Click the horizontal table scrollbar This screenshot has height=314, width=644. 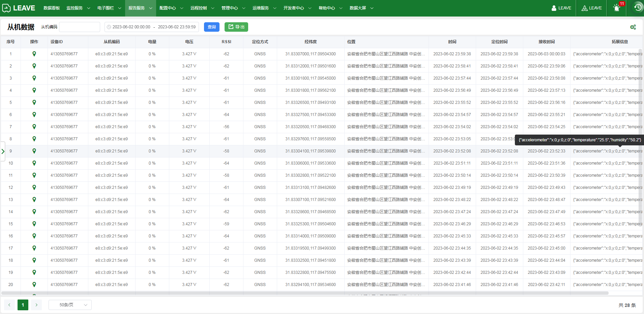click(x=303, y=293)
